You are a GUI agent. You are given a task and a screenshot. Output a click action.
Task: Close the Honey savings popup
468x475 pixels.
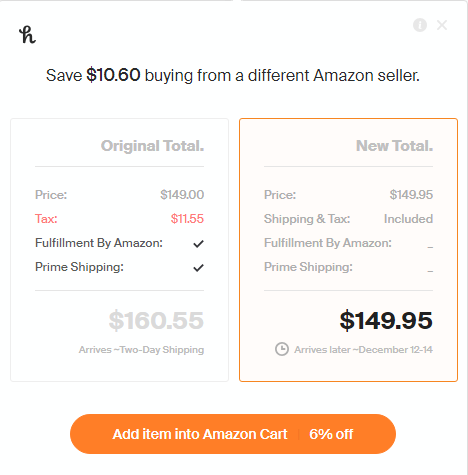point(442,25)
